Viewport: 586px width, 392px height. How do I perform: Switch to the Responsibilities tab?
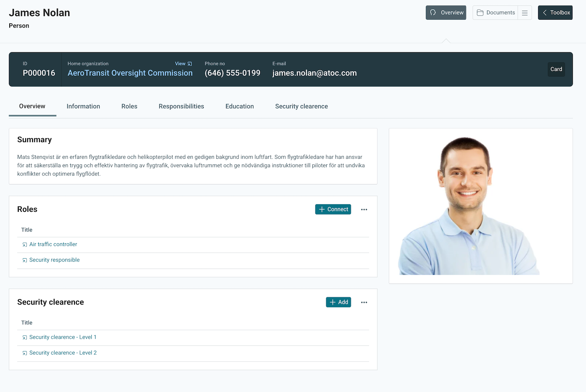181,106
